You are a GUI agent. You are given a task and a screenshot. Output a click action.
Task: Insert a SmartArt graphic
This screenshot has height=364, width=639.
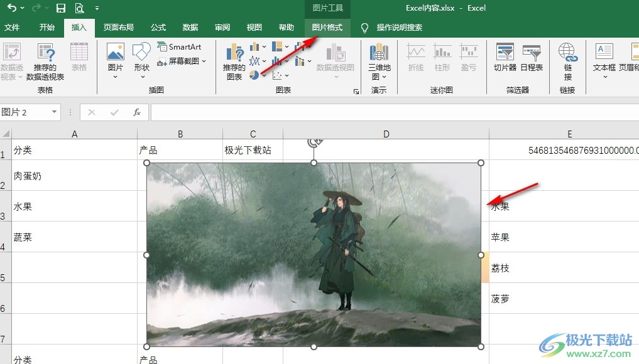coord(180,47)
